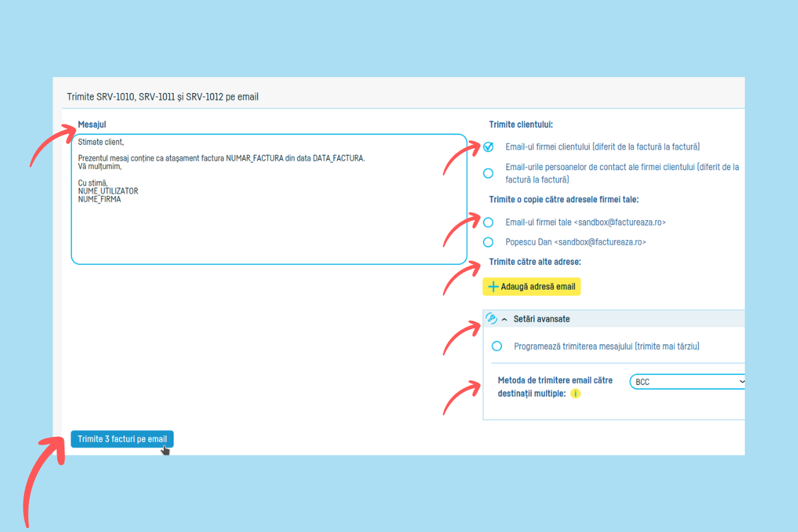Screen dimensions: 798x532
Task: Select Popescu Dan as copy recipient
Action: (489, 242)
